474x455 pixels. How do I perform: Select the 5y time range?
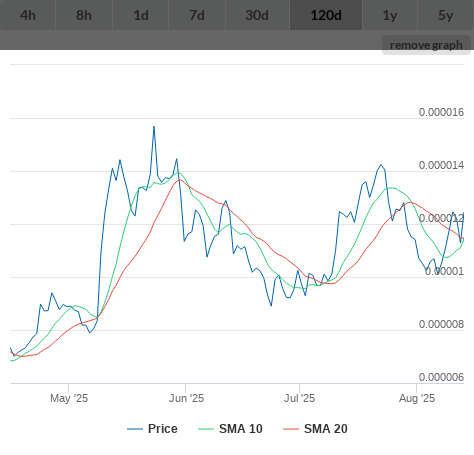click(446, 15)
